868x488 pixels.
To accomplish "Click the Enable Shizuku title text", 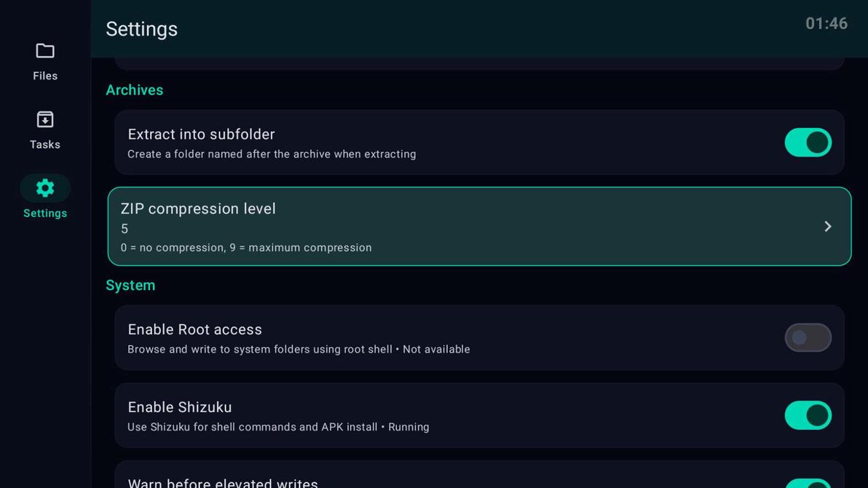I will [180, 407].
